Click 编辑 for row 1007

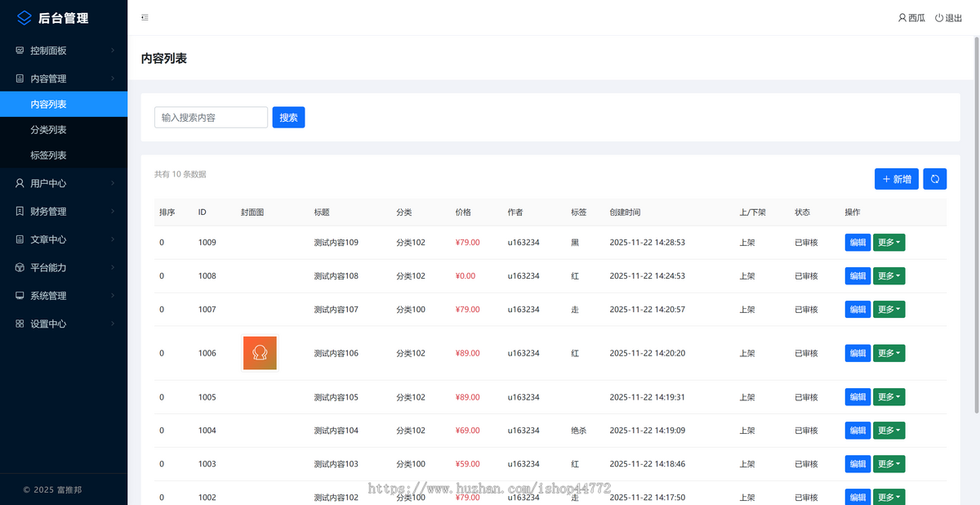click(x=857, y=310)
